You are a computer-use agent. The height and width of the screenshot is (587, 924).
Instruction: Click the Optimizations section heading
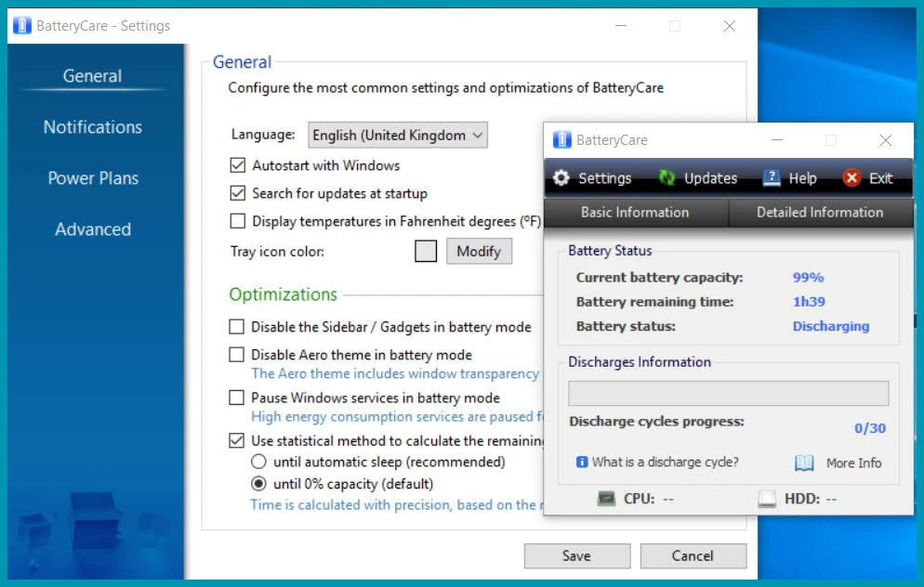click(283, 294)
